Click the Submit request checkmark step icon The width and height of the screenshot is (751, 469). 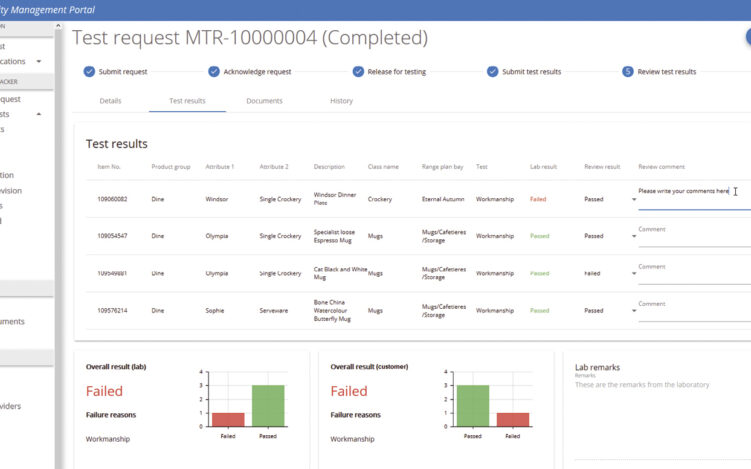pyautogui.click(x=89, y=72)
